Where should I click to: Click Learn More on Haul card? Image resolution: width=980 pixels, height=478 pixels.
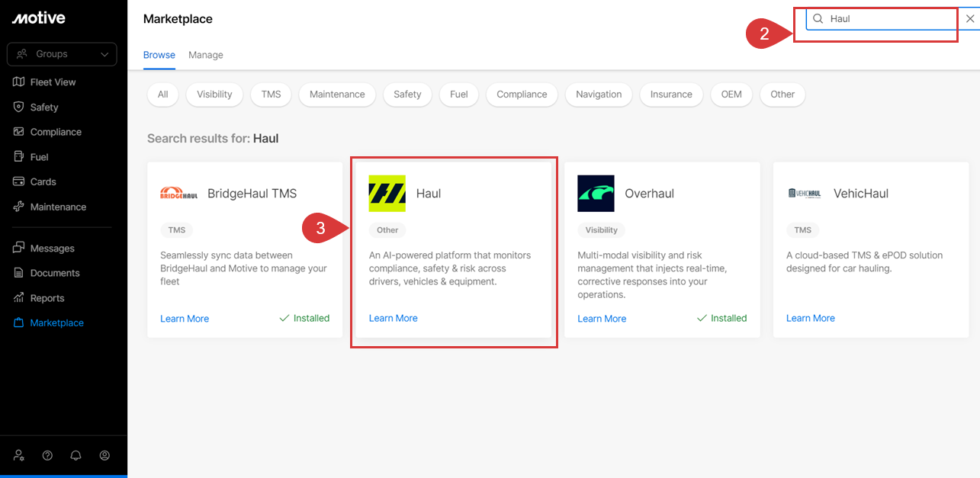[x=394, y=319]
